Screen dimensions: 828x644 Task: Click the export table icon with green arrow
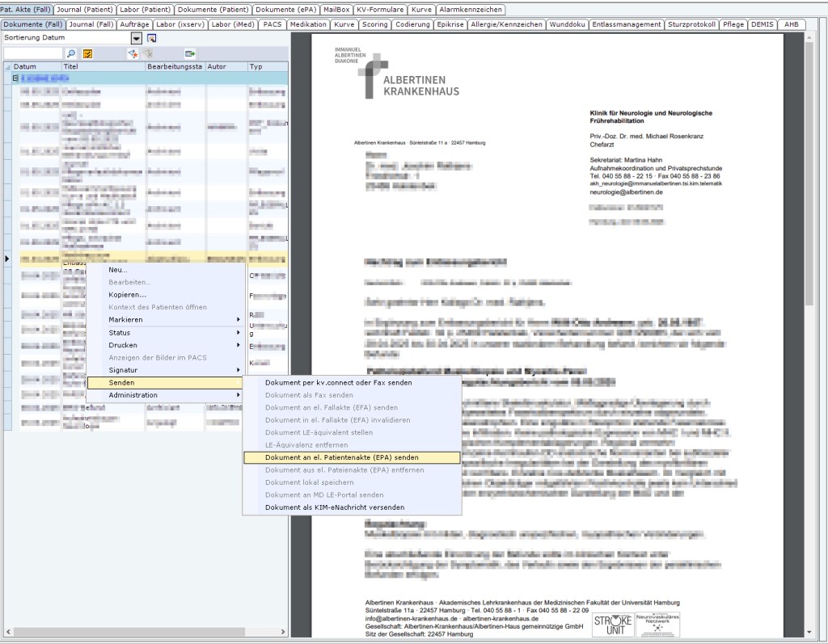[x=190, y=53]
